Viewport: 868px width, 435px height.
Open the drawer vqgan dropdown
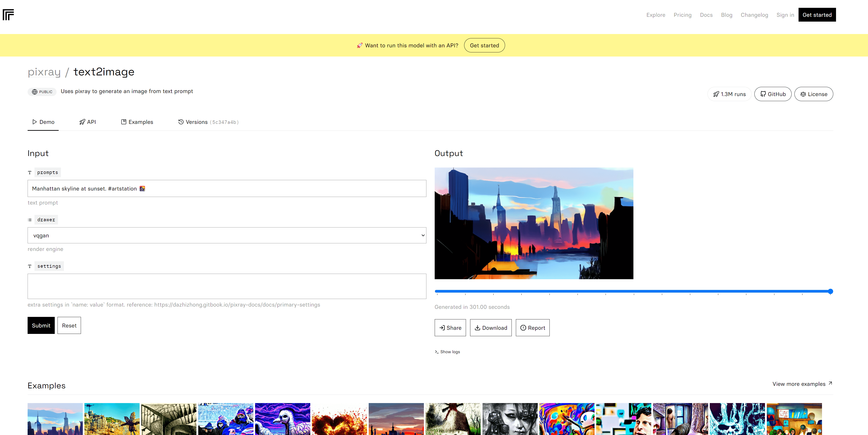click(x=227, y=235)
